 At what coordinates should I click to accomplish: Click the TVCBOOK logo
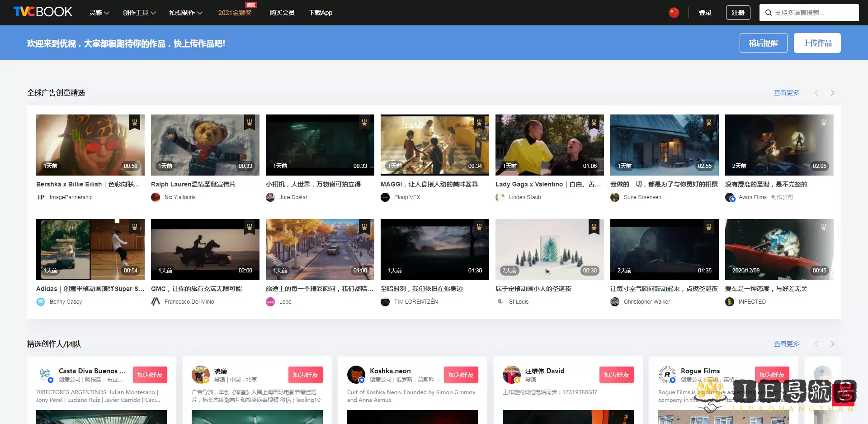pos(43,12)
